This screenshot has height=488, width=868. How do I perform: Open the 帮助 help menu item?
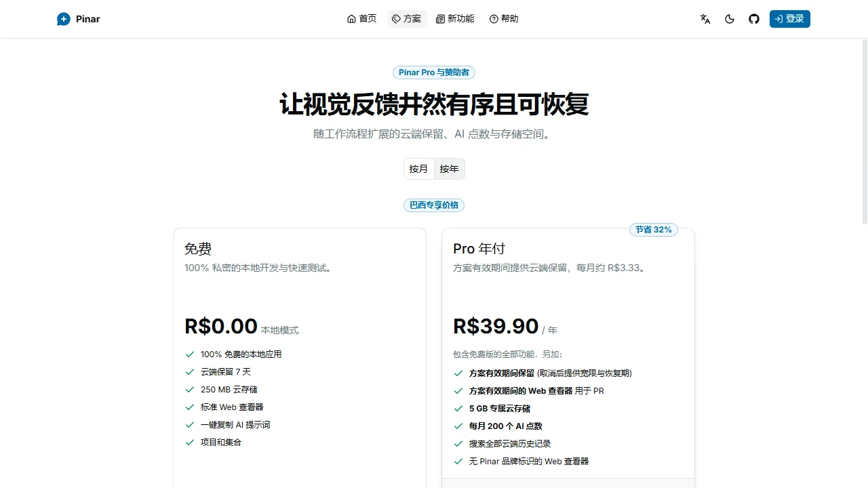click(504, 19)
